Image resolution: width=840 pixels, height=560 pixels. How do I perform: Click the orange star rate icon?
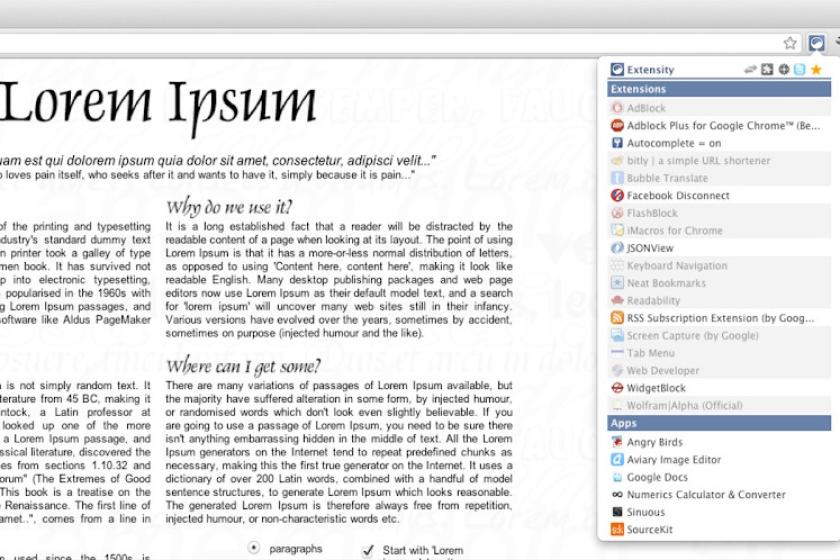pos(816,69)
